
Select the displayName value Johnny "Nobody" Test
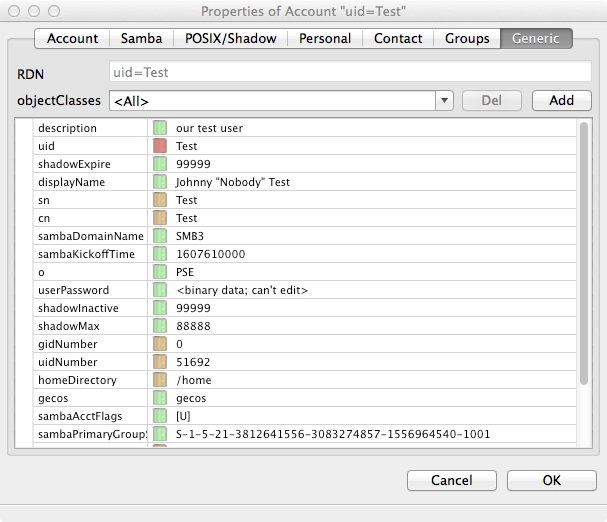tap(233, 182)
